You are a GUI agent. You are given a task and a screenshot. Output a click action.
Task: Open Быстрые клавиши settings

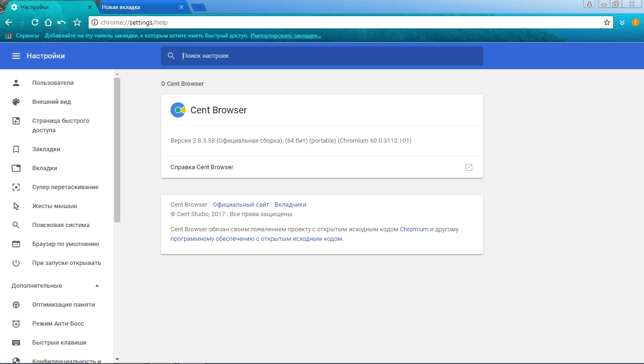pyautogui.click(x=59, y=343)
